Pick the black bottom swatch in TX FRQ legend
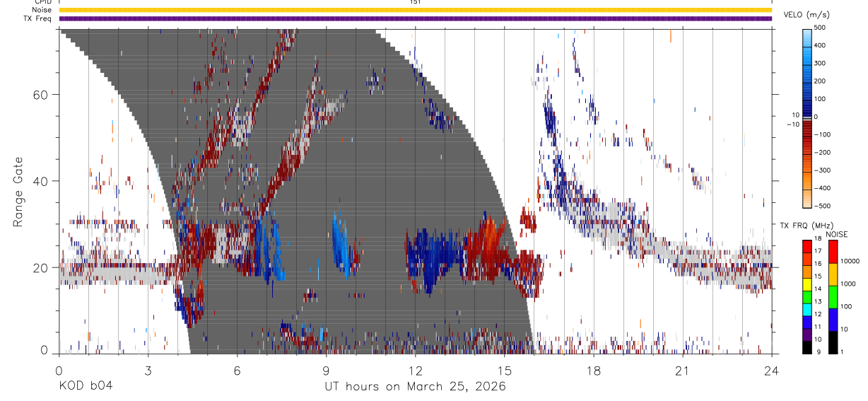 point(807,346)
